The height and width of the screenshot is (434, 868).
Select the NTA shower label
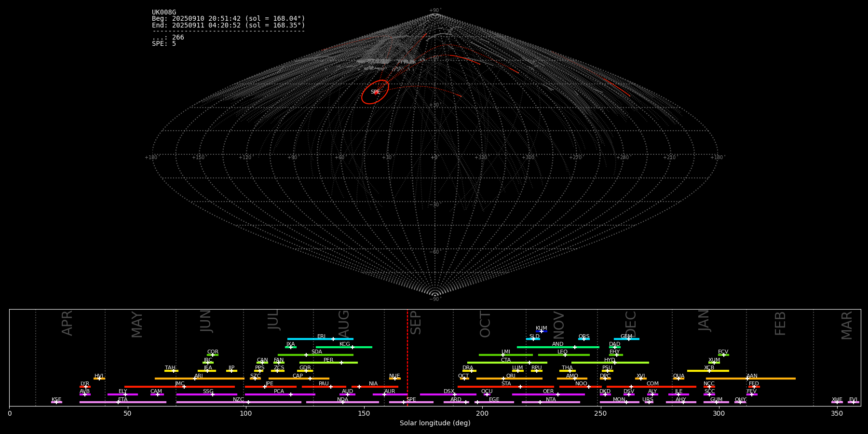[551, 399]
